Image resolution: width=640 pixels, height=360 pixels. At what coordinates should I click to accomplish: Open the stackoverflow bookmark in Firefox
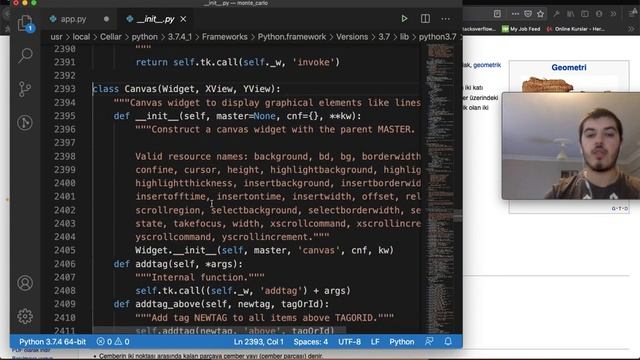(479, 29)
